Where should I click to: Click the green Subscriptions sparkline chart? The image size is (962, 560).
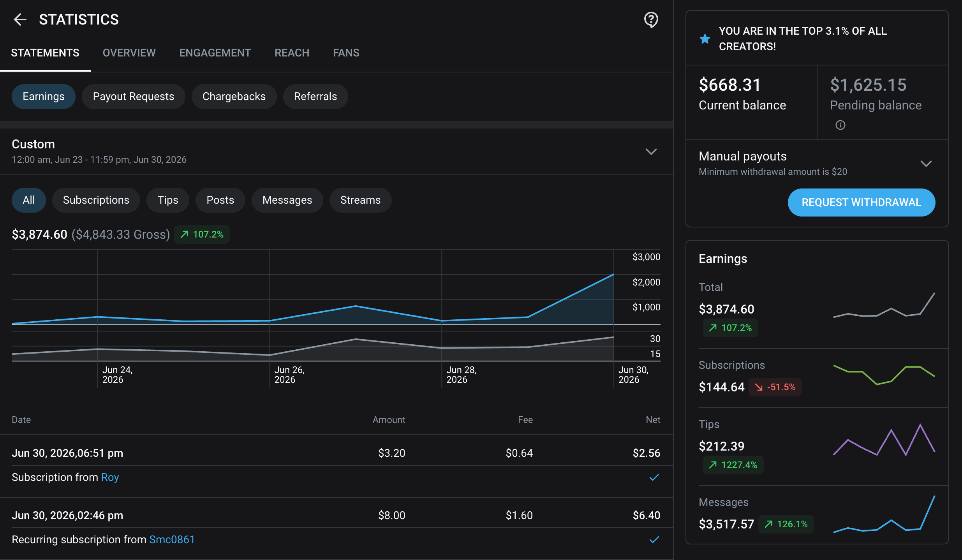(884, 375)
